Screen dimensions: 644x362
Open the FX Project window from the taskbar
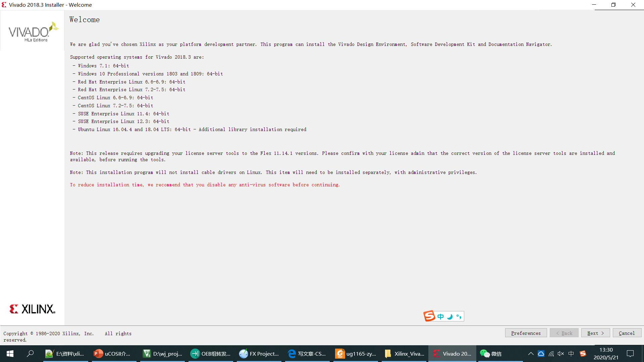pos(259,354)
